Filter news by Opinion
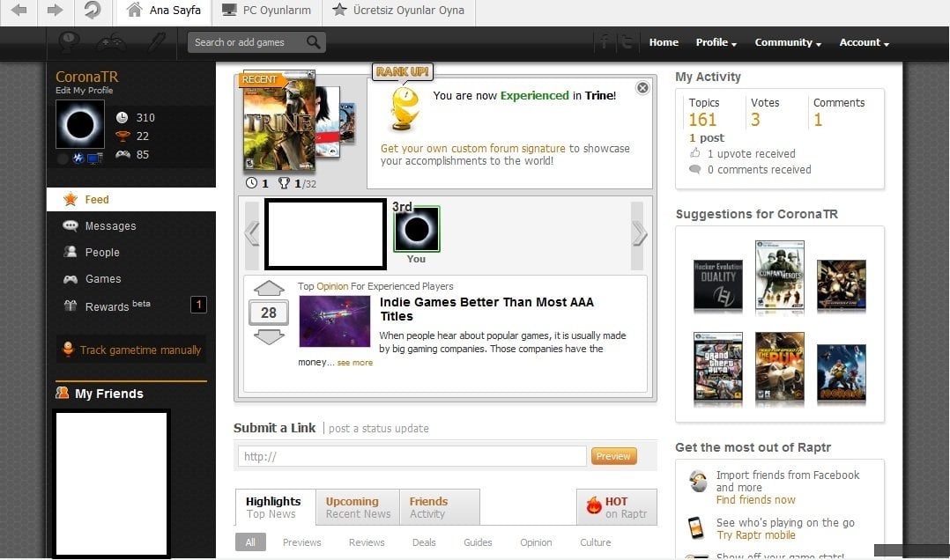 [536, 542]
